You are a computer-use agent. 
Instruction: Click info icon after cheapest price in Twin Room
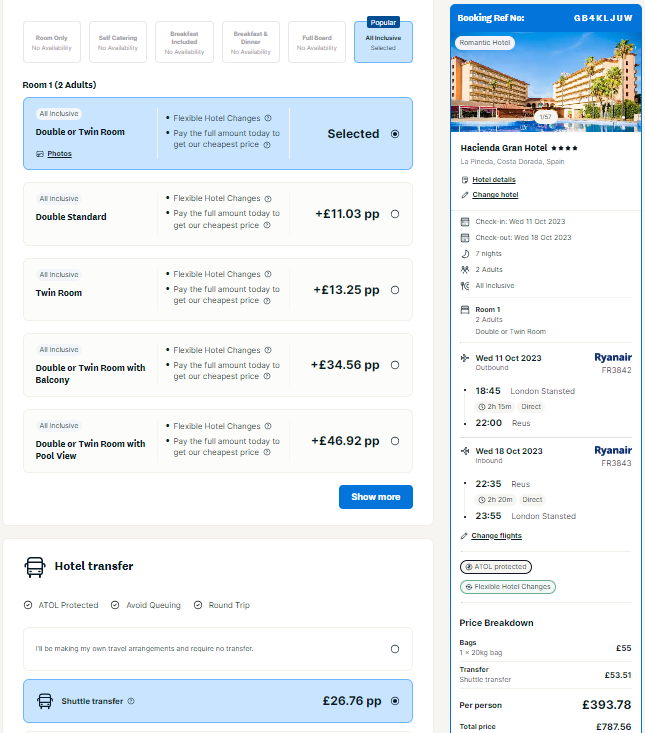tap(267, 301)
